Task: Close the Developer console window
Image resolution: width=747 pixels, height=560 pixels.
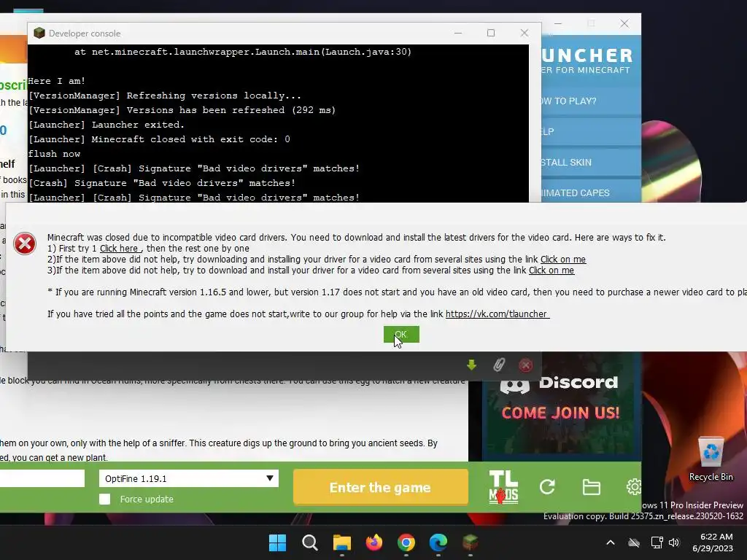Action: pyautogui.click(x=524, y=33)
